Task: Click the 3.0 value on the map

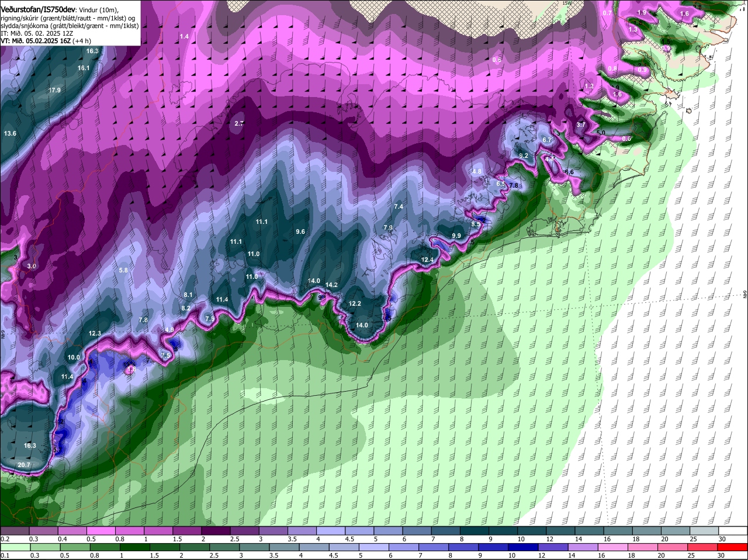Action: coord(32,266)
